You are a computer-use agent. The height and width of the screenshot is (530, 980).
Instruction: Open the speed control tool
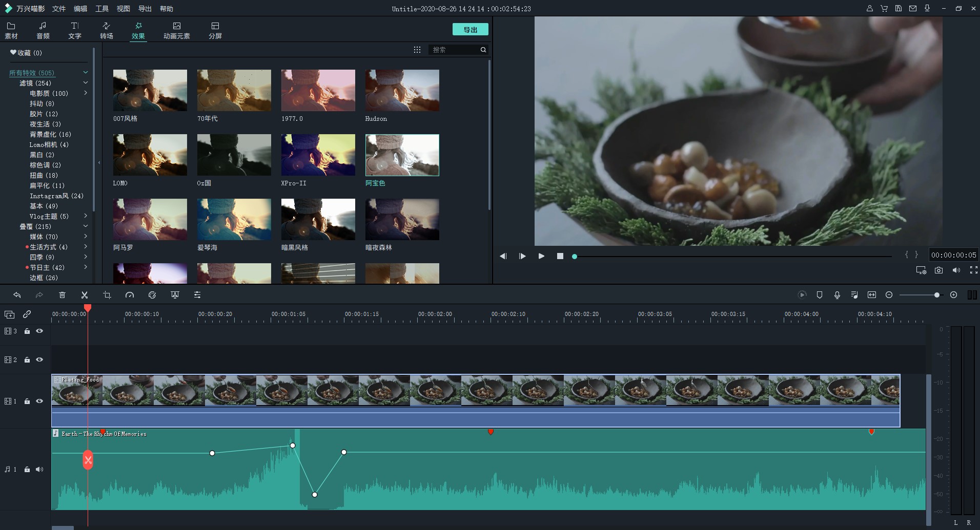[x=130, y=295]
